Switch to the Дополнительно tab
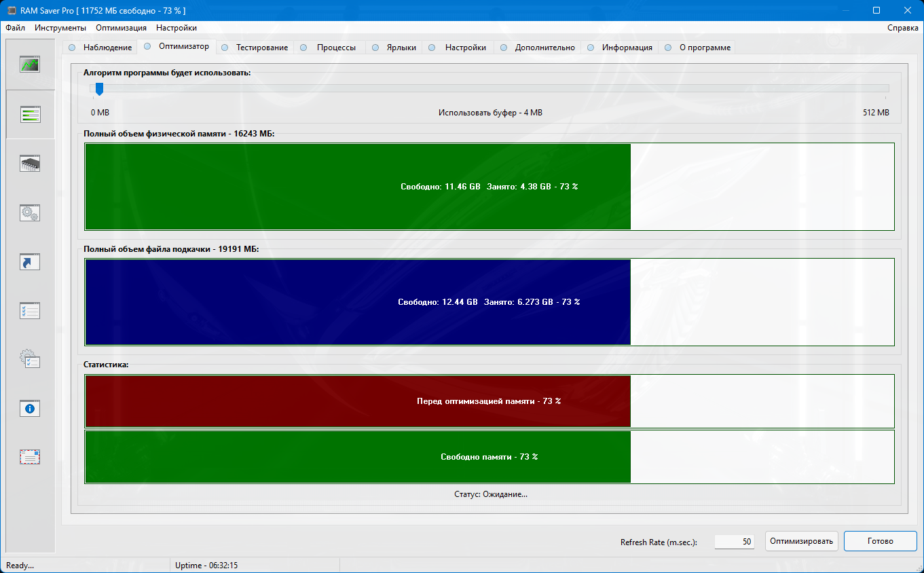The width and height of the screenshot is (924, 573). click(x=537, y=48)
